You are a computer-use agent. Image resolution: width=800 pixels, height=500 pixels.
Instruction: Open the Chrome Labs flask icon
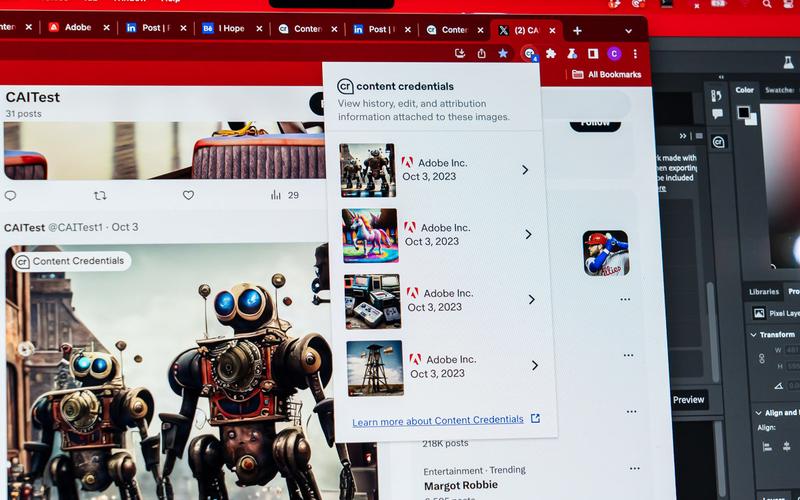[x=572, y=53]
